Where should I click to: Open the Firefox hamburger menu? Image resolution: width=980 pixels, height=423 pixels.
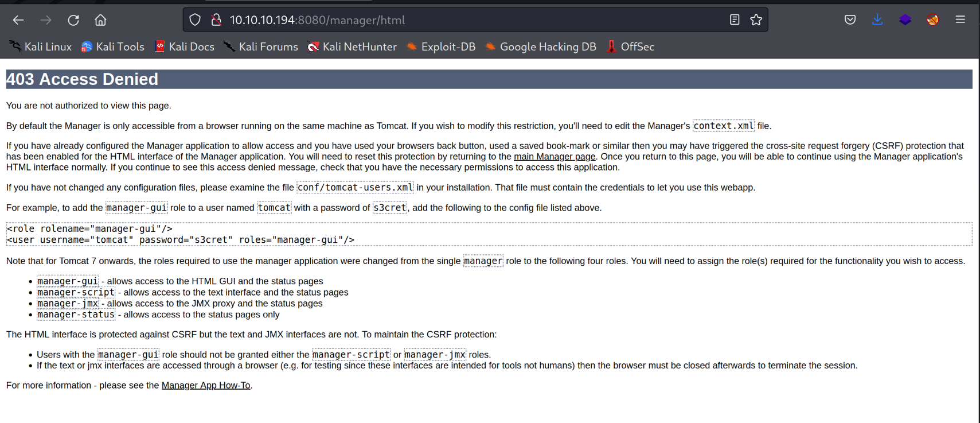(961, 20)
